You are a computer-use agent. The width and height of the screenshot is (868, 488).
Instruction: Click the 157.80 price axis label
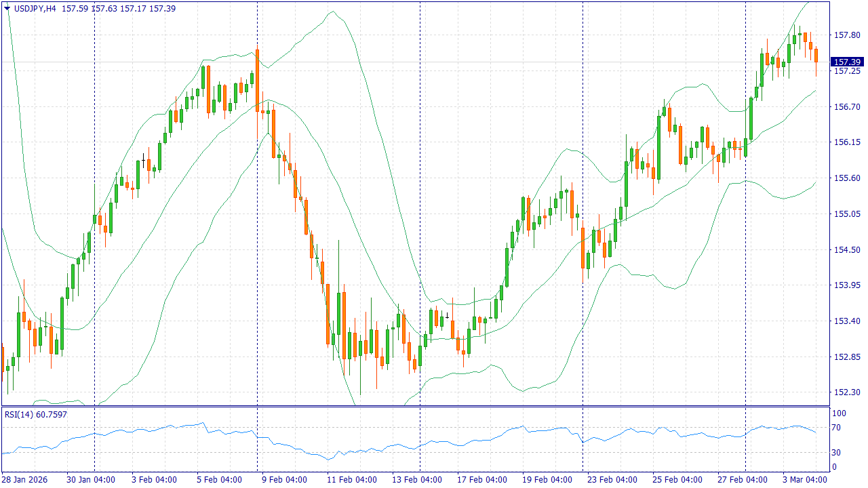click(847, 35)
